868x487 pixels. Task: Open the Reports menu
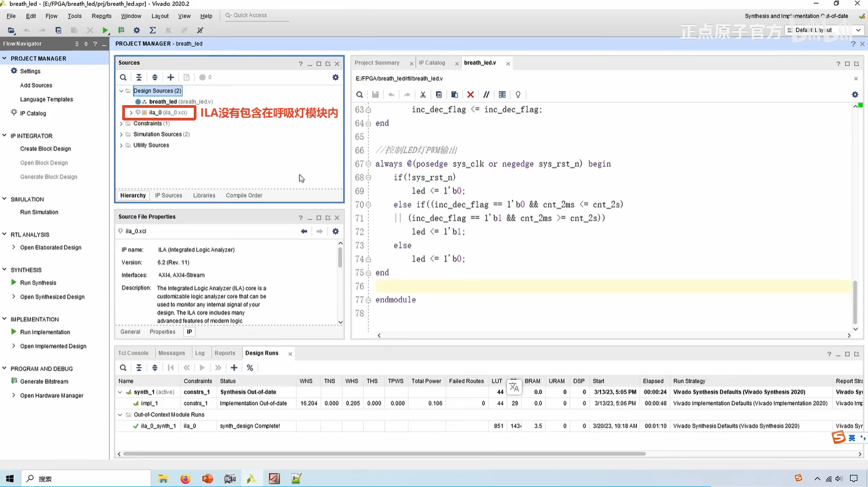[x=101, y=16]
